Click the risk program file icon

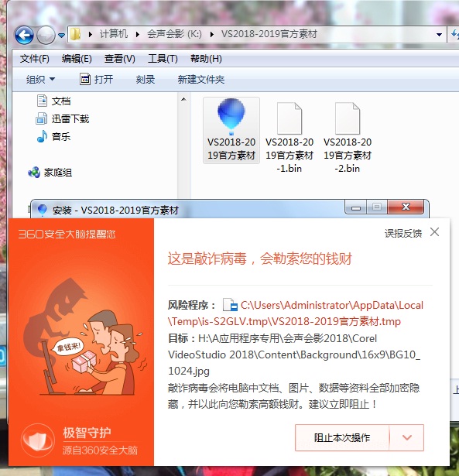pos(230,305)
